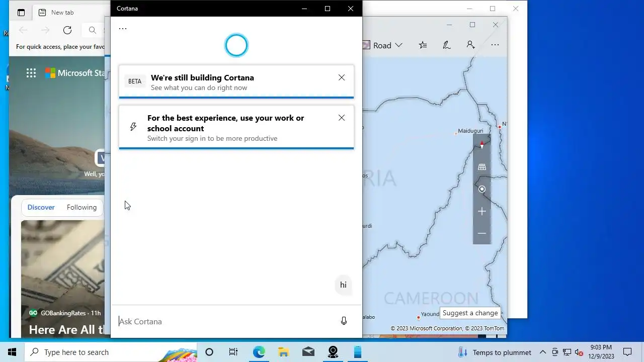Image resolution: width=644 pixels, height=362 pixels.
Task: Open the account sign-in icon in Maps
Action: [x=470, y=45]
